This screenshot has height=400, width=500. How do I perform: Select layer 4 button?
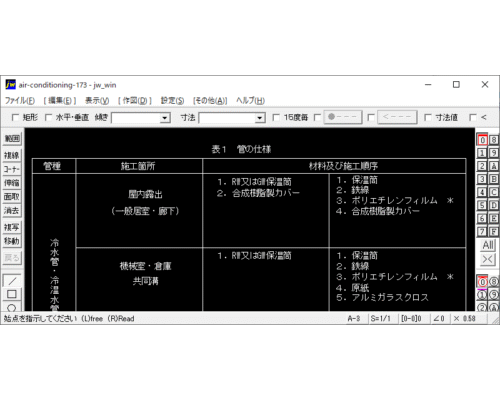point(482,192)
